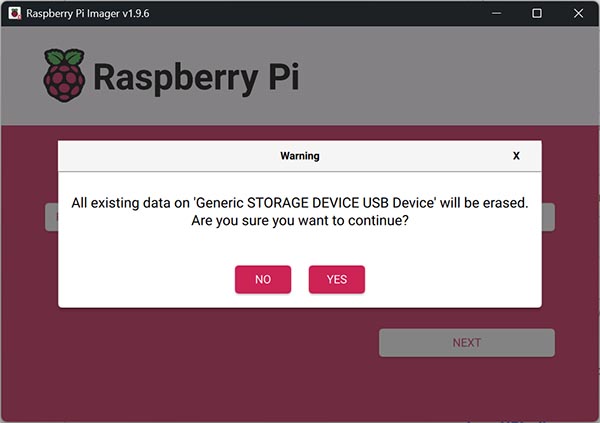
Task: Close the Raspberry Pi Imager window
Action: point(578,13)
